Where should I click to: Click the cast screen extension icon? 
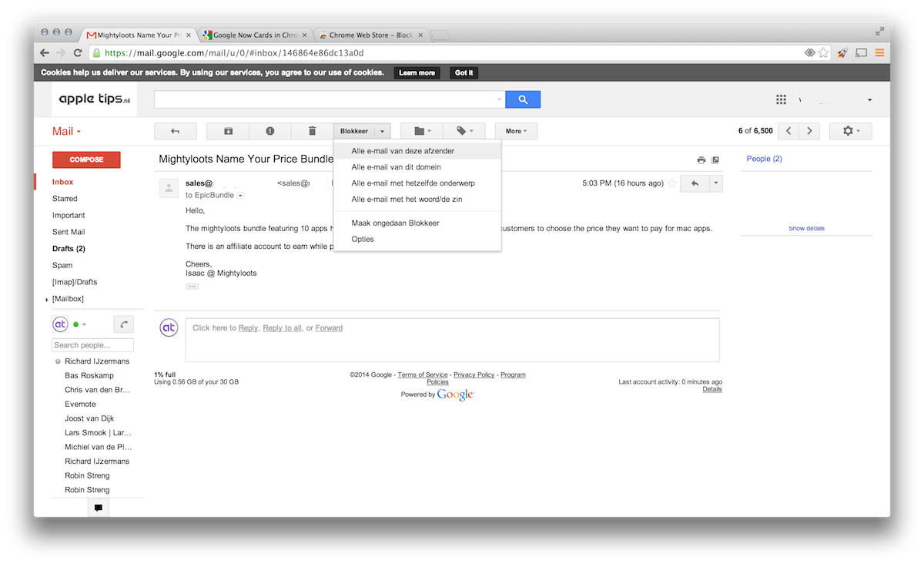(861, 53)
